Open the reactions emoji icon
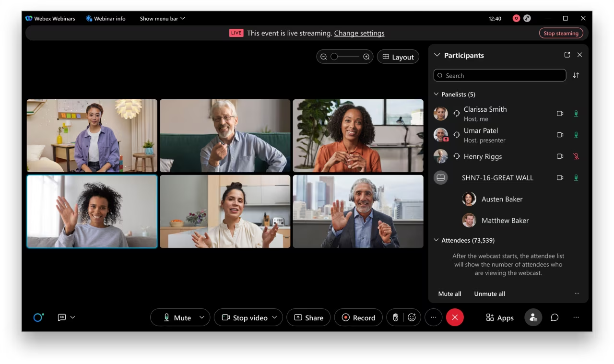The image size is (614, 364). 412,317
